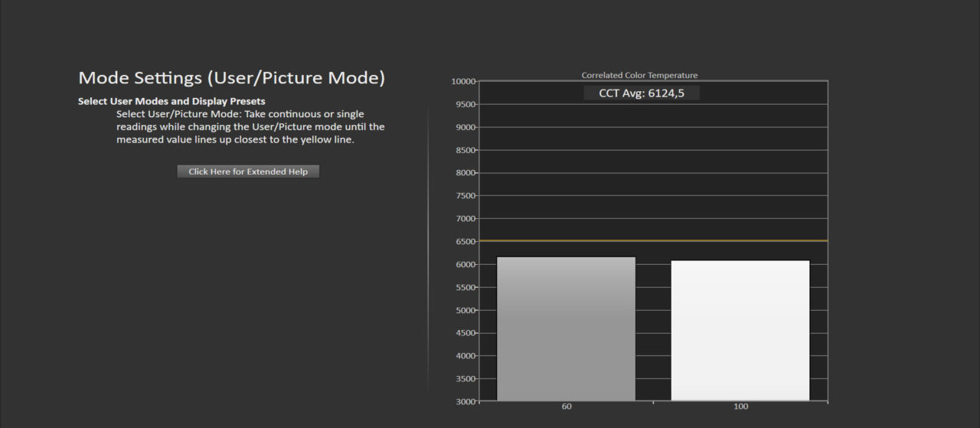The width and height of the screenshot is (980, 428).
Task: Click the 60 label on the x-axis
Action: [x=567, y=407]
